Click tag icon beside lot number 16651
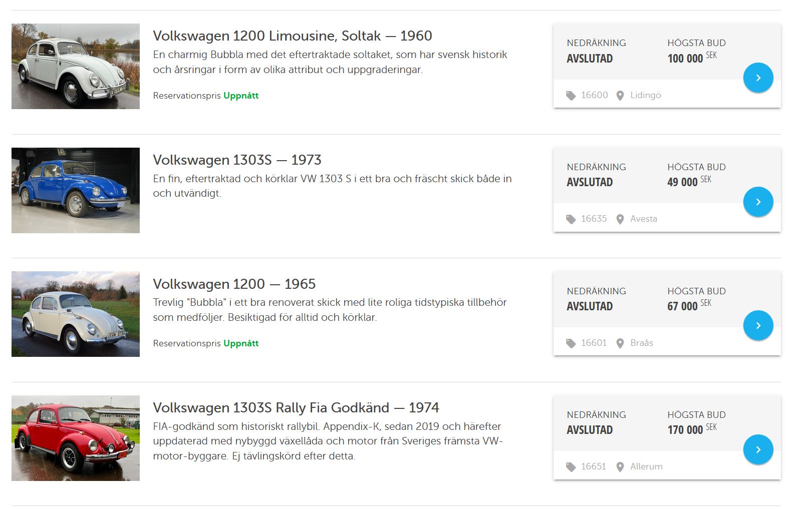The width and height of the screenshot is (812, 509). tap(571, 467)
